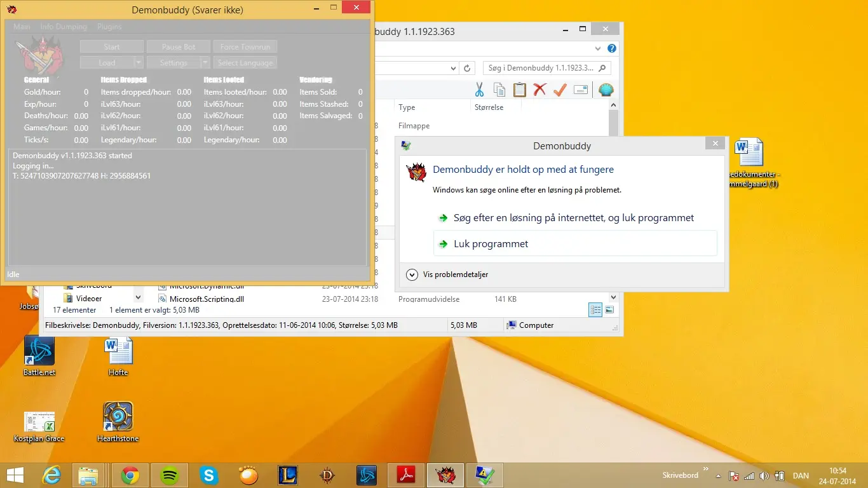Viewport: 868px width, 488px height.
Task: Click the Settings button in Demonbuddy
Action: click(x=173, y=62)
